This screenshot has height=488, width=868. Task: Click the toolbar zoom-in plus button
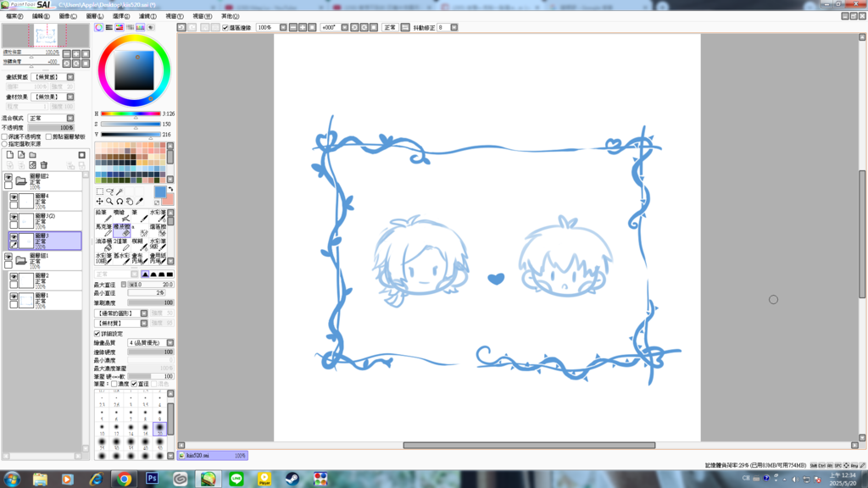point(303,27)
